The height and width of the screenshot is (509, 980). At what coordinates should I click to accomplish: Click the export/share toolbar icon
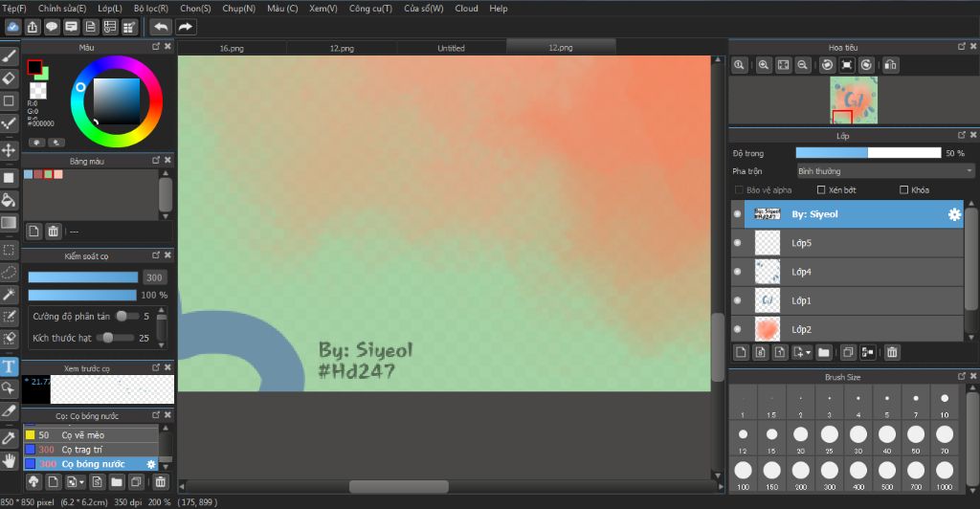pos(33,27)
